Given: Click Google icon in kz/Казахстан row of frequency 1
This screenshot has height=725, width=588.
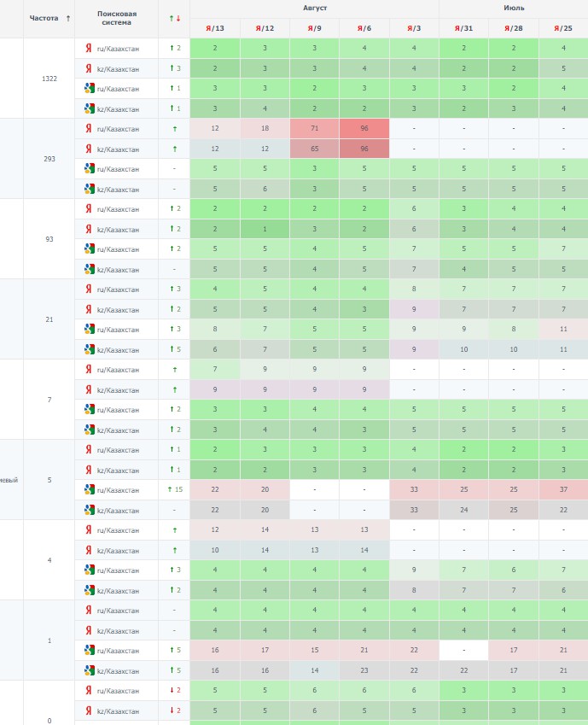Looking at the screenshot, I should point(90,670).
